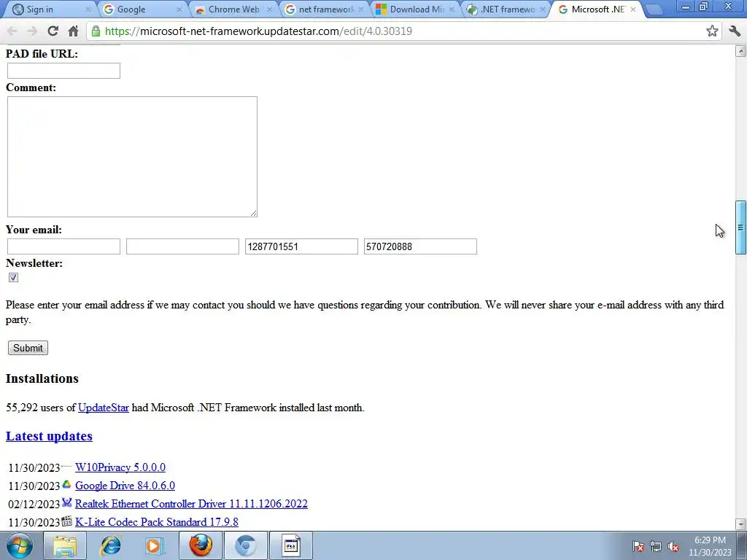This screenshot has height=560, width=747.
Task: Click the address bar URL
Action: 258,31
